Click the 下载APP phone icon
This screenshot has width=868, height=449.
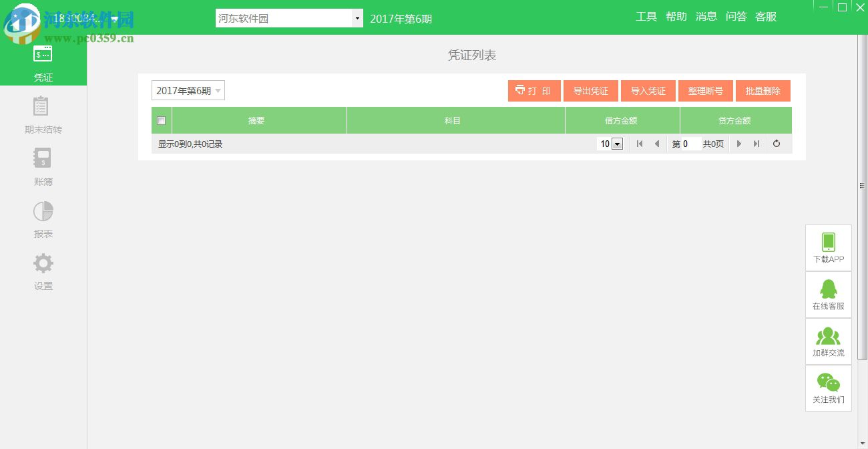point(829,242)
